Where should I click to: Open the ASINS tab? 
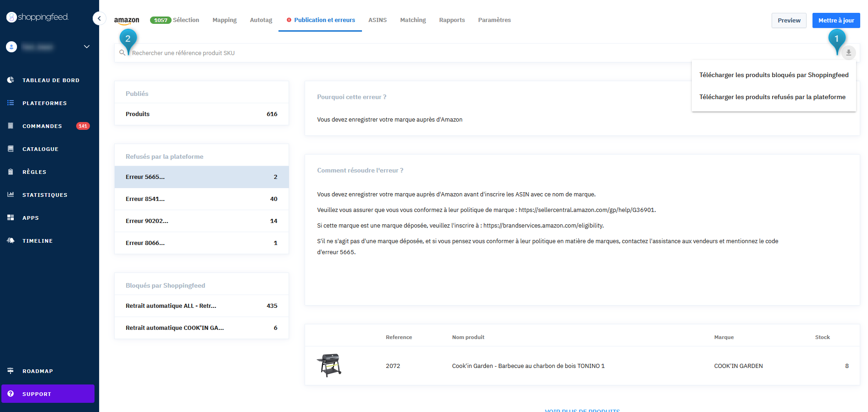pyautogui.click(x=378, y=20)
